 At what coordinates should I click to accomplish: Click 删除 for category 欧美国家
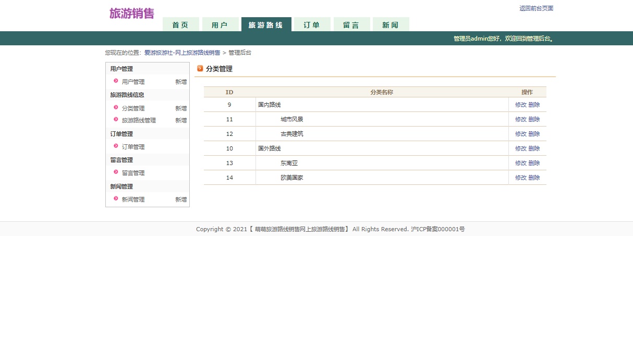point(535,177)
